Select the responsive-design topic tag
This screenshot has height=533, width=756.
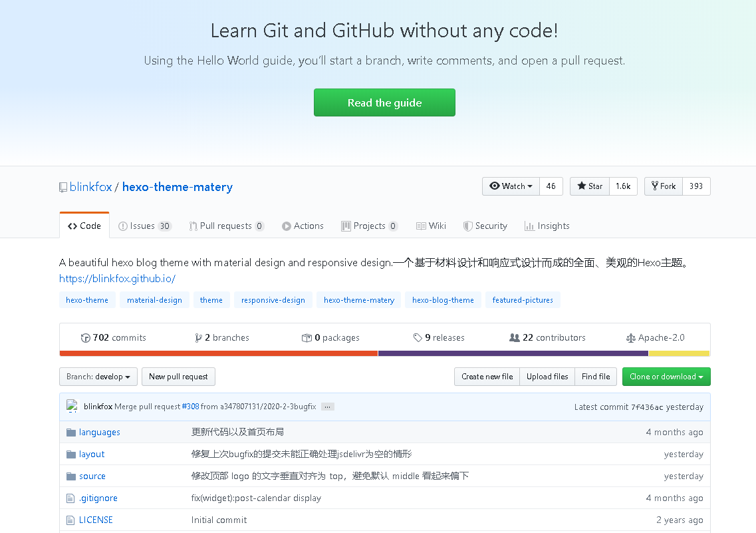pos(273,300)
